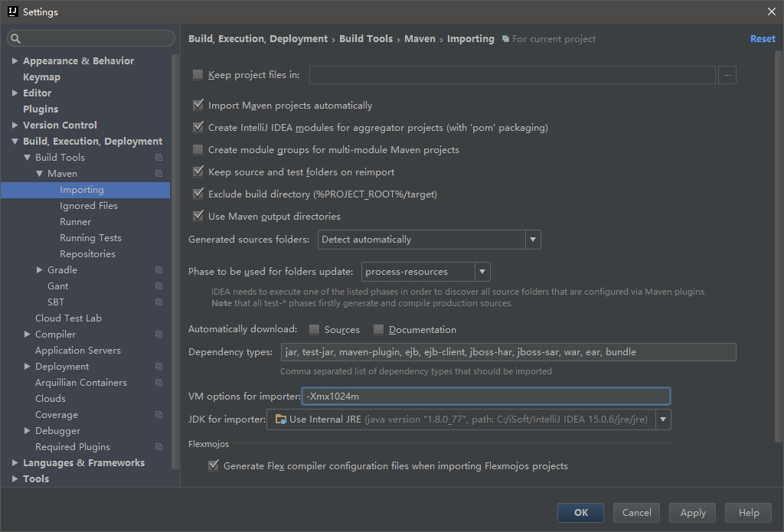784x532 pixels.
Task: Expand the Gradle tree node
Action: pyautogui.click(x=40, y=270)
